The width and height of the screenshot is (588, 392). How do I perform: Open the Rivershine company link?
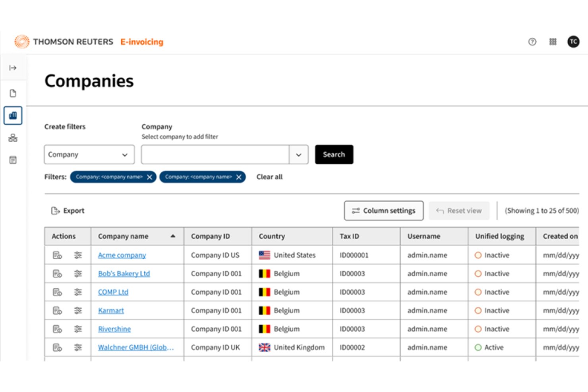[x=114, y=329]
